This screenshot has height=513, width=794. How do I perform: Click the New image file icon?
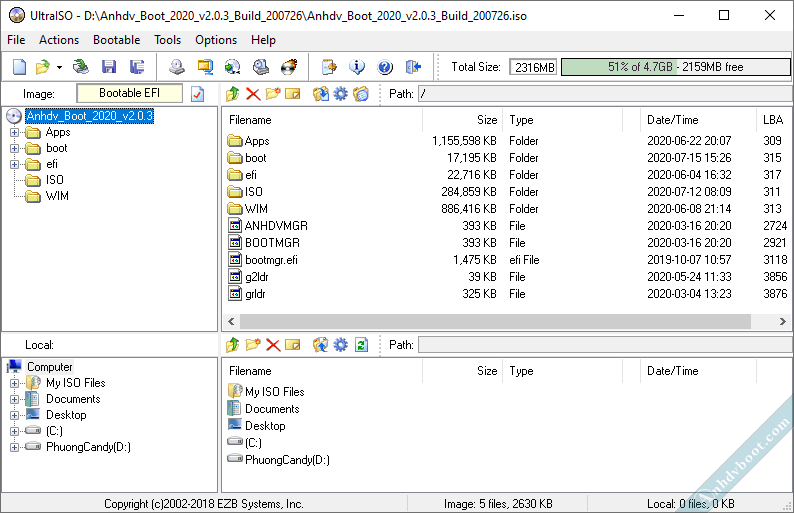19,67
